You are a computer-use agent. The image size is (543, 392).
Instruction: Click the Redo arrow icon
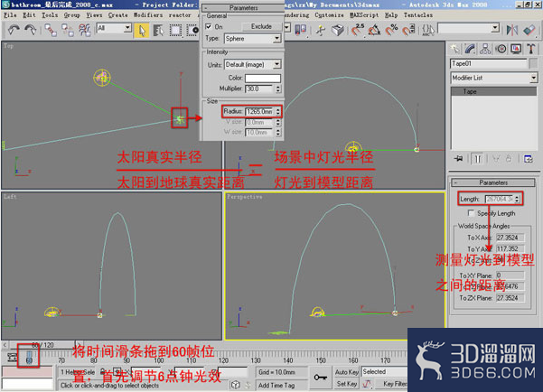pyautogui.click(x=30, y=30)
